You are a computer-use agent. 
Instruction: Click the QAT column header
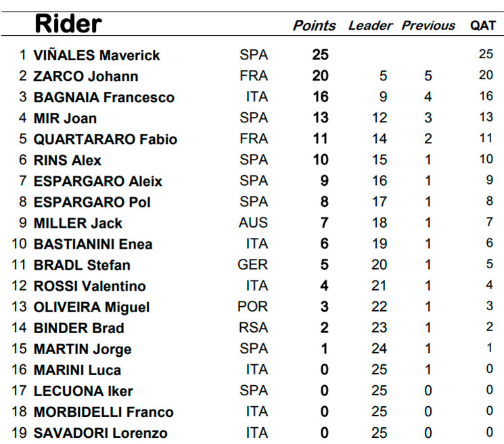coord(483,26)
